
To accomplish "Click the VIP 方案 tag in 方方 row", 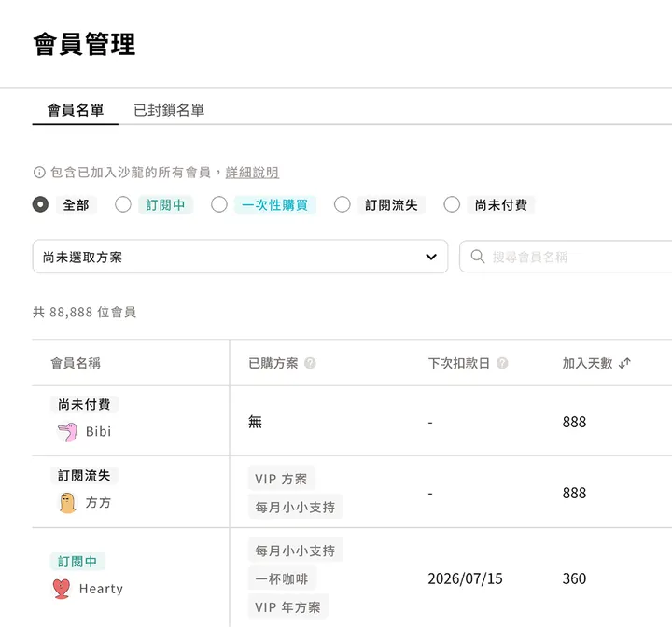I will coord(281,479).
